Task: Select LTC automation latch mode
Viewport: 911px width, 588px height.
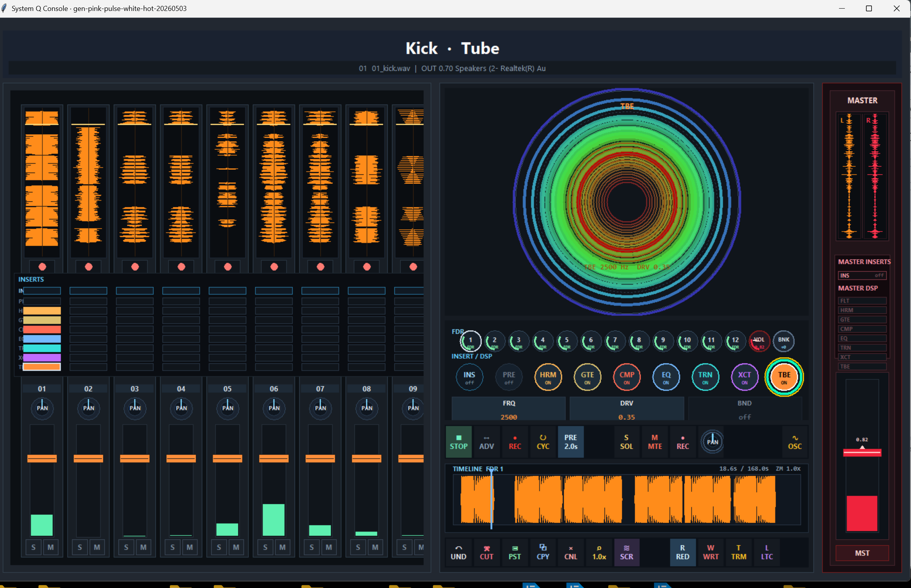Action: pos(767,552)
